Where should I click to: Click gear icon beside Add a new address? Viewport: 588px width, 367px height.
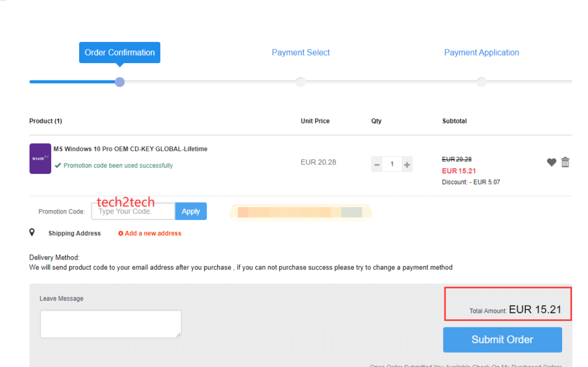tap(121, 234)
